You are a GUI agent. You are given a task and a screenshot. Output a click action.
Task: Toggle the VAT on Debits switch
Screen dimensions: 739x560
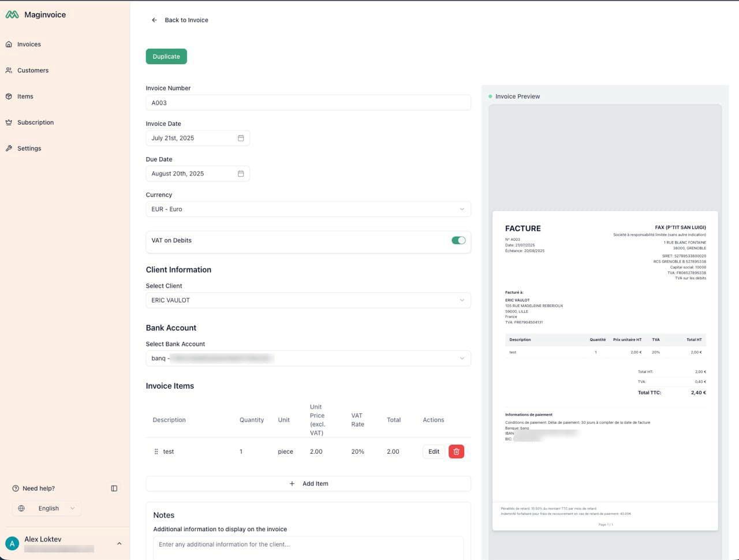[x=458, y=241]
